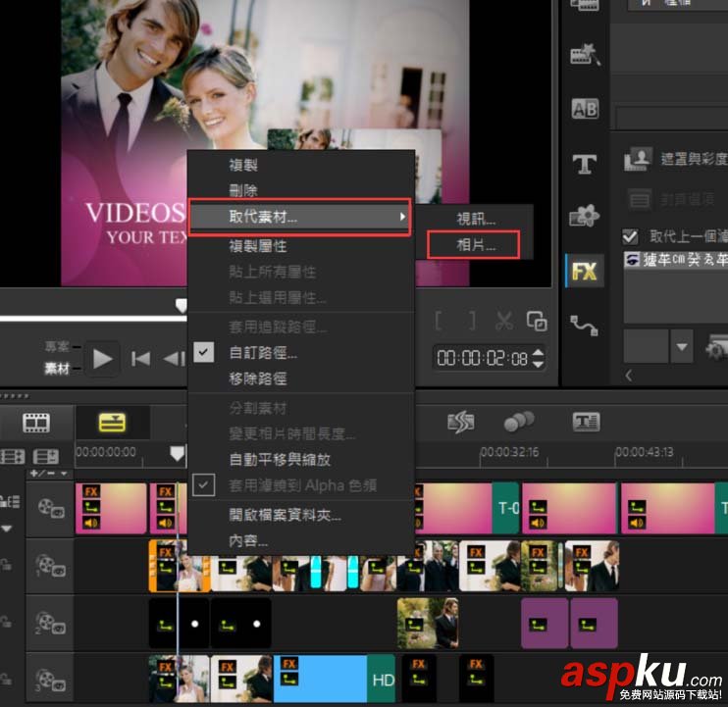Select 視訊 in the replace clip submenu
This screenshot has width=728, height=707.
[477, 219]
